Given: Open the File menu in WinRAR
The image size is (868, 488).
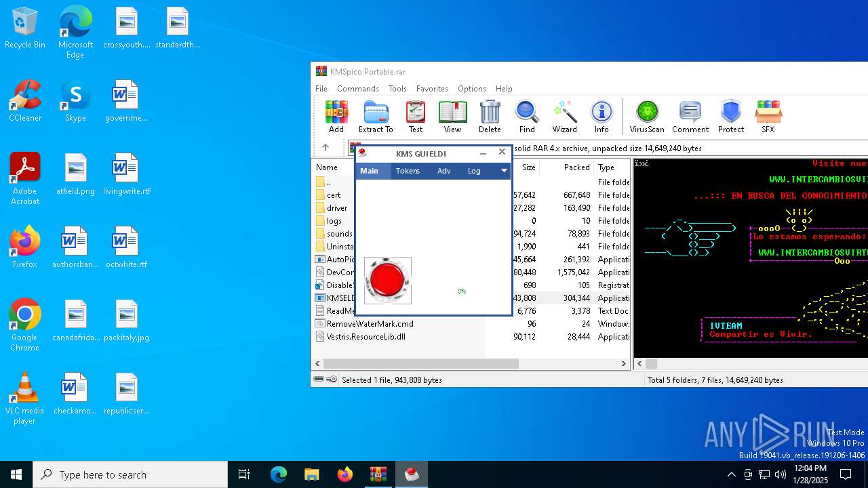Looking at the screenshot, I should (321, 89).
